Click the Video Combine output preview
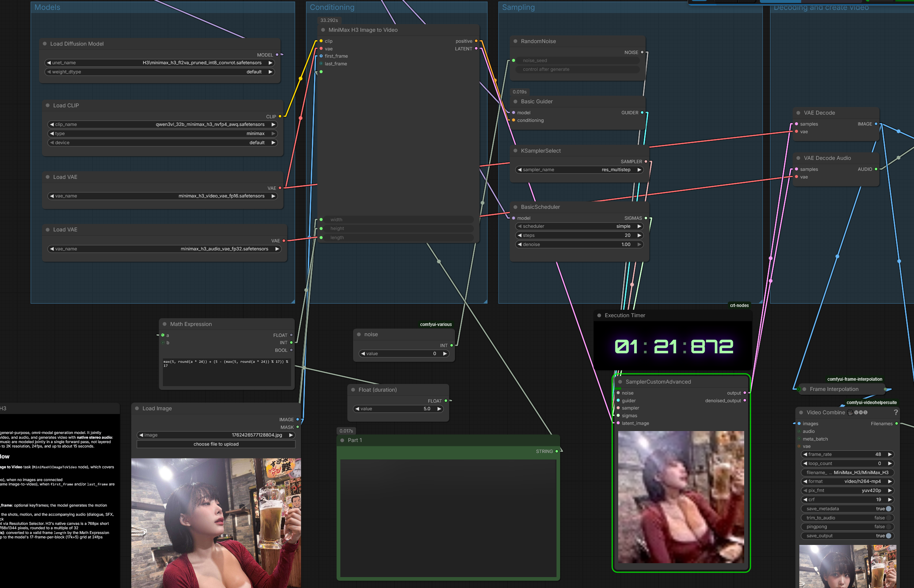Image resolution: width=914 pixels, height=588 pixels. (x=848, y=566)
